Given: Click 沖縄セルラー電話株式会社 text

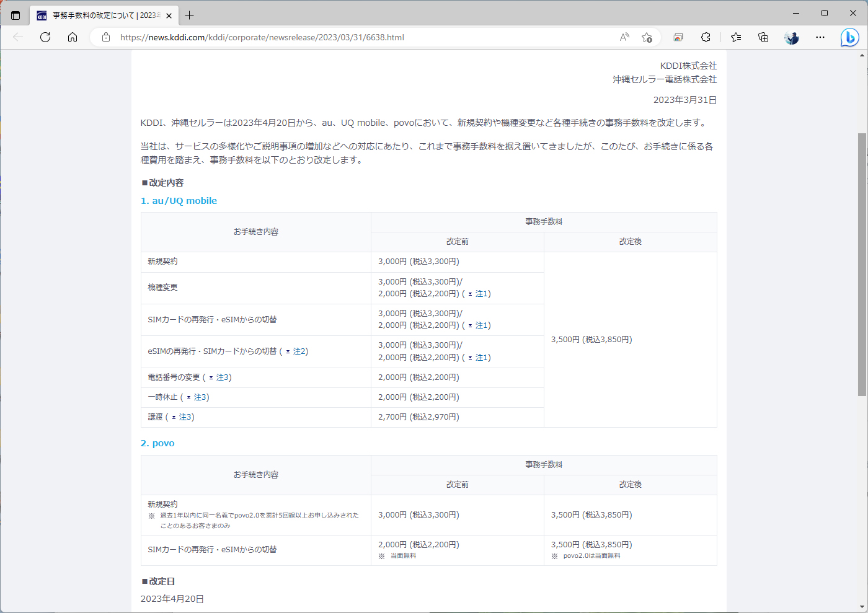Looking at the screenshot, I should 665,79.
